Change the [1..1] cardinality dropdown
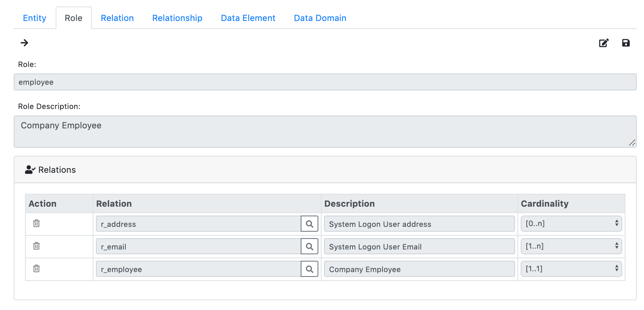 coord(571,269)
